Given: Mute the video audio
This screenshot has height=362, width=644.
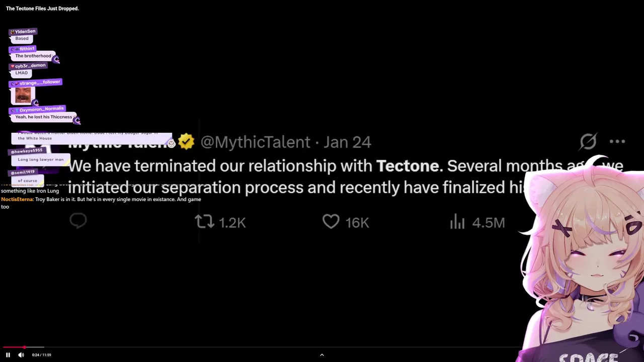Looking at the screenshot, I should [21, 355].
